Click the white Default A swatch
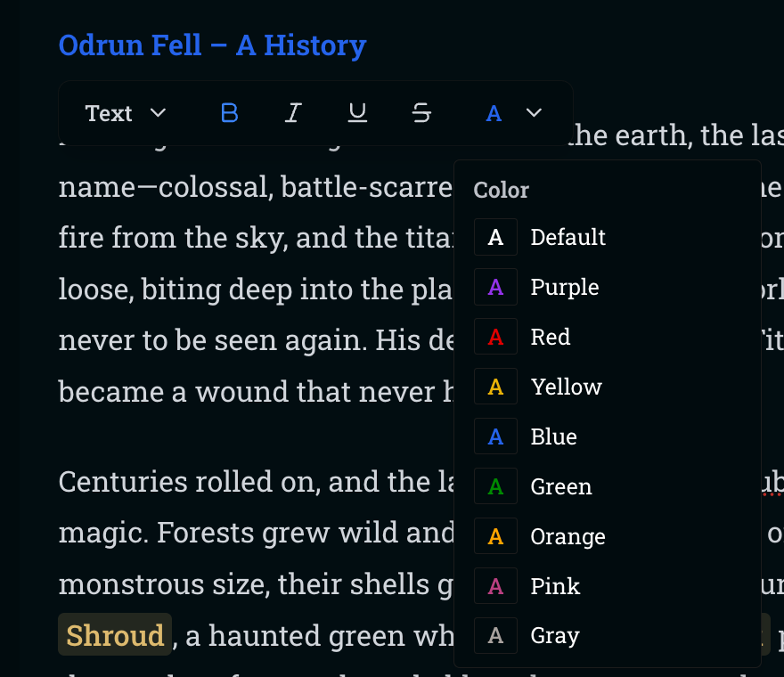This screenshot has width=784, height=677. coord(496,237)
